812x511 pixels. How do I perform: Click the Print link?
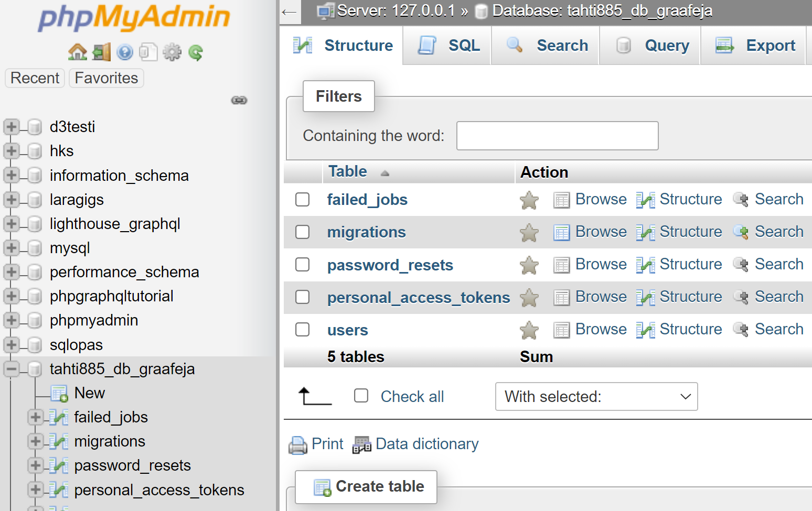[327, 444]
